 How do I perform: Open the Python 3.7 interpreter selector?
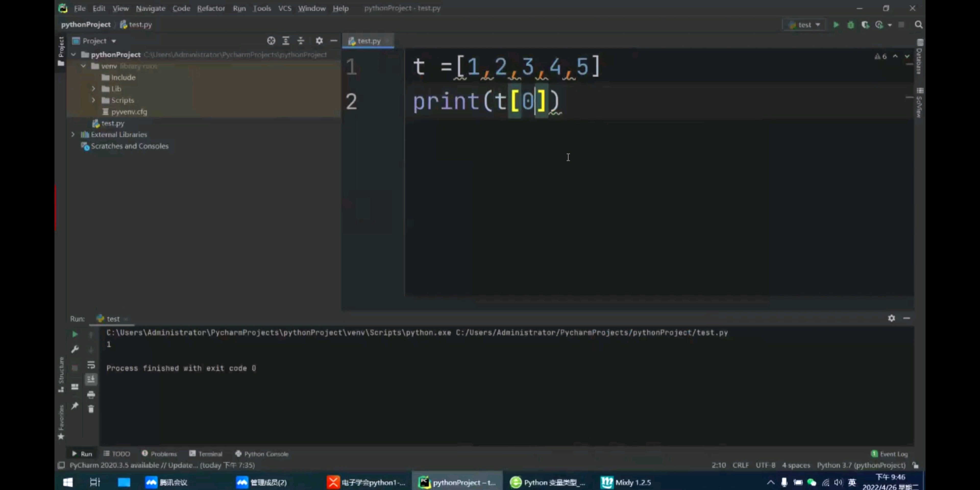click(x=861, y=465)
